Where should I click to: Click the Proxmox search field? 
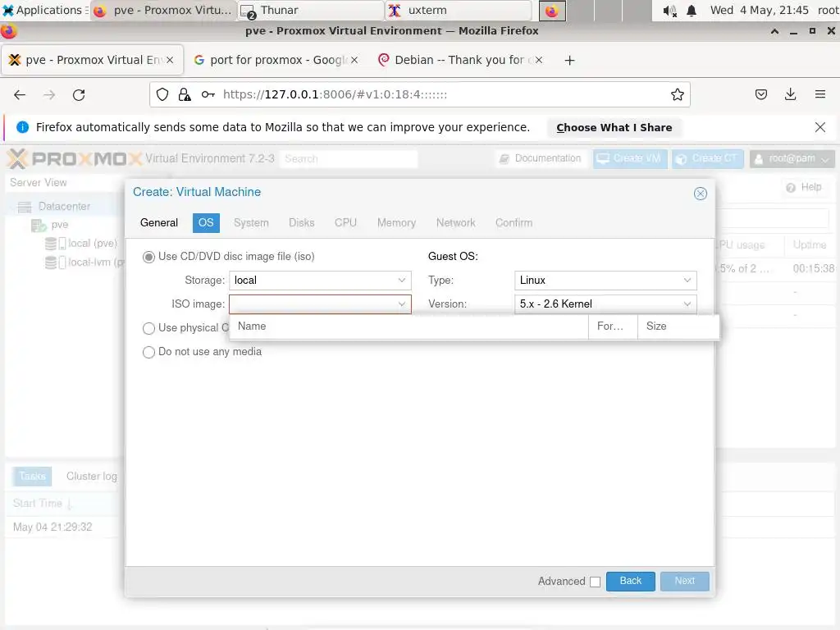point(348,158)
